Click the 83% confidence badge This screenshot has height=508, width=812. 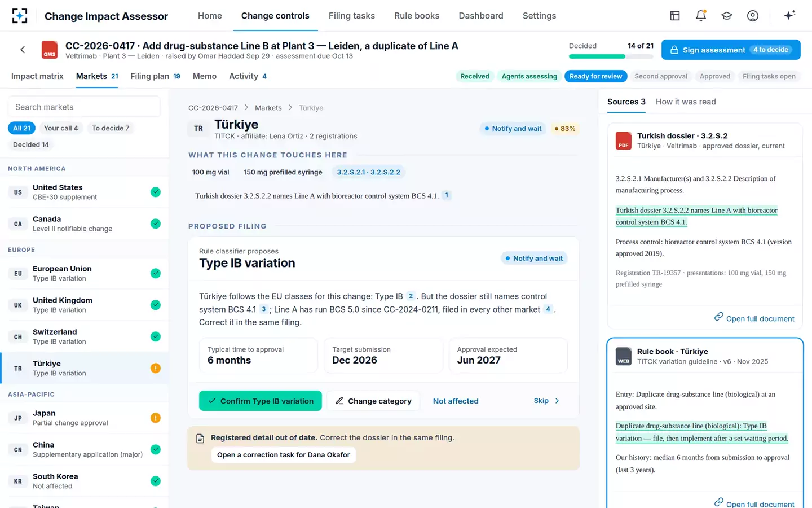(x=564, y=129)
